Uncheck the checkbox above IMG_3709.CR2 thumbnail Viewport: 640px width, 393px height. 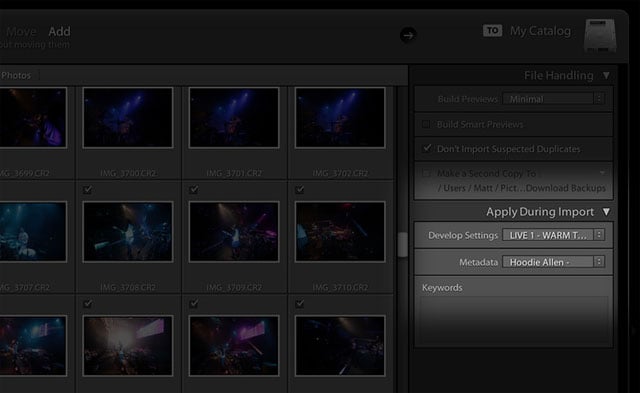tap(194, 189)
